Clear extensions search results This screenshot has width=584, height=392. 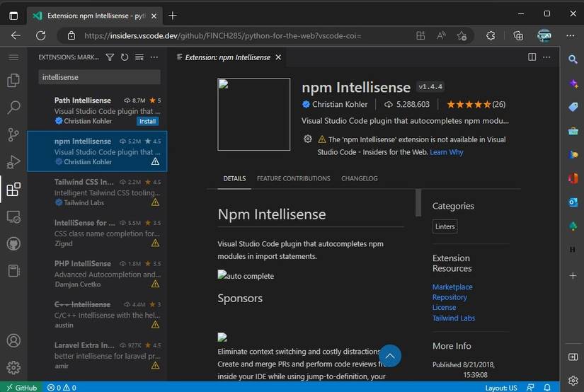(139, 57)
